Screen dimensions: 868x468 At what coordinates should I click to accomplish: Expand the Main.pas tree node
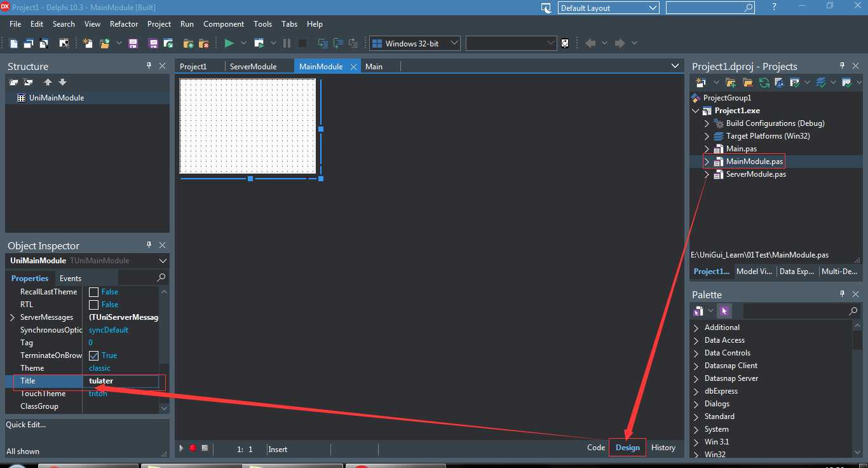click(707, 149)
